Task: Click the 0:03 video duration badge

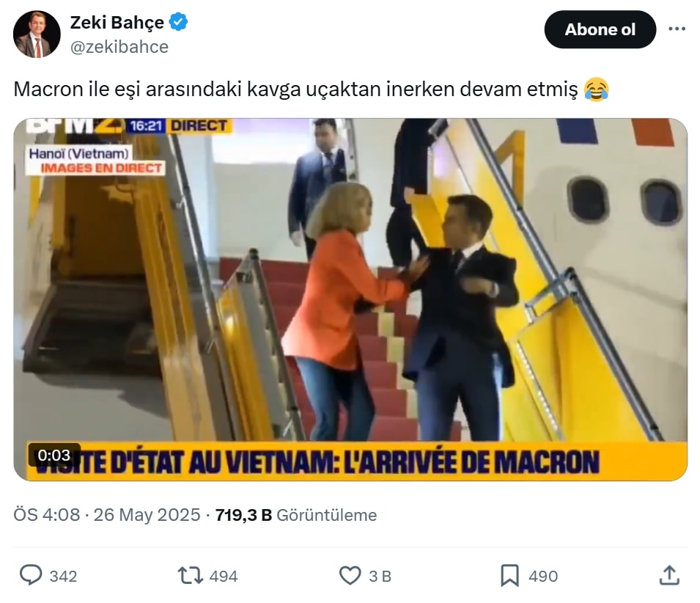Action: click(54, 455)
